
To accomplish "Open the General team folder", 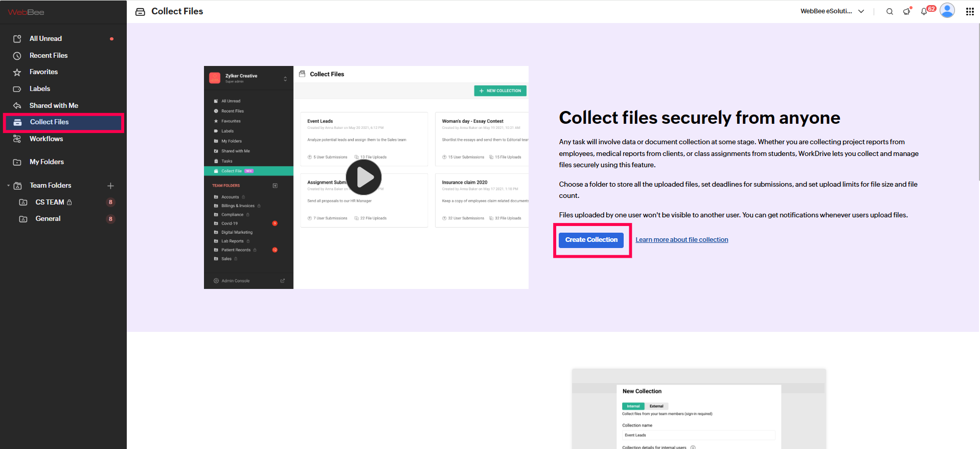I will point(48,219).
